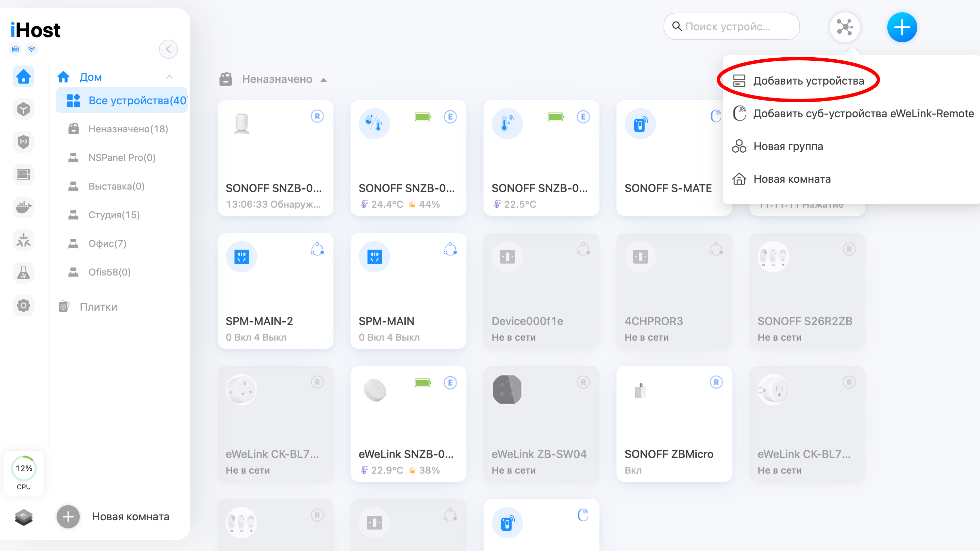Open the Pilot features flask icon
The height and width of the screenshot is (551, 980).
tap(24, 273)
